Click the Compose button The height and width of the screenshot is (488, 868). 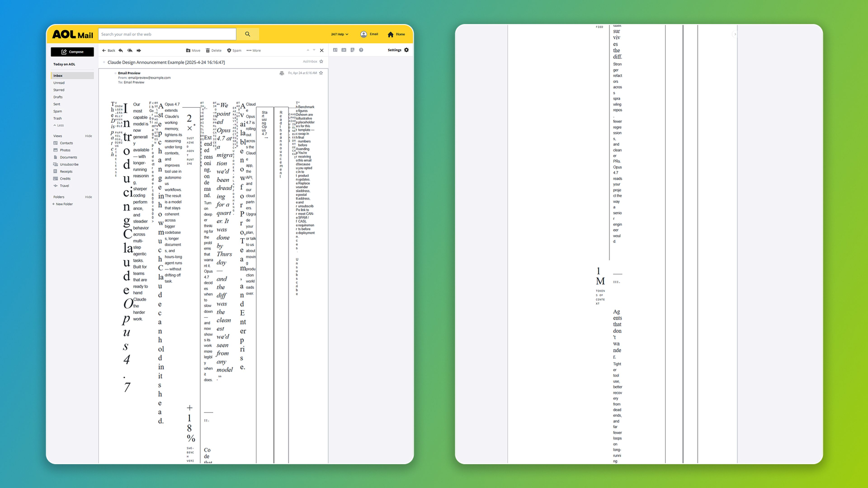pos(72,52)
